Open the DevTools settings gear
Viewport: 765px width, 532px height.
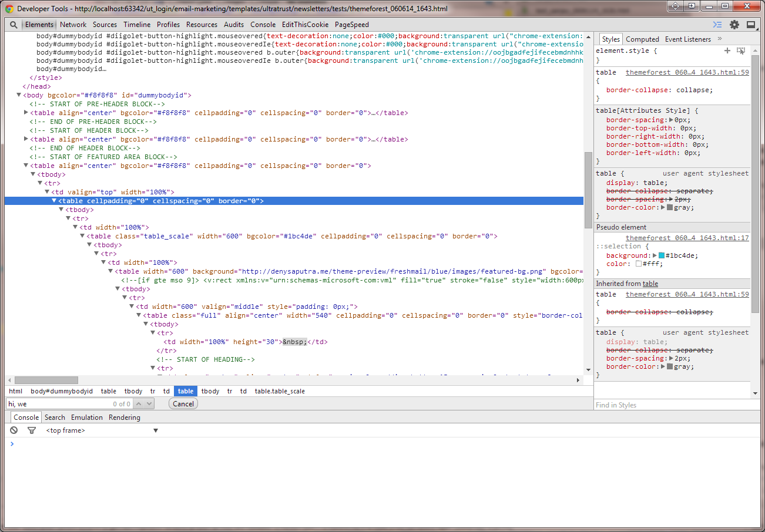point(734,25)
